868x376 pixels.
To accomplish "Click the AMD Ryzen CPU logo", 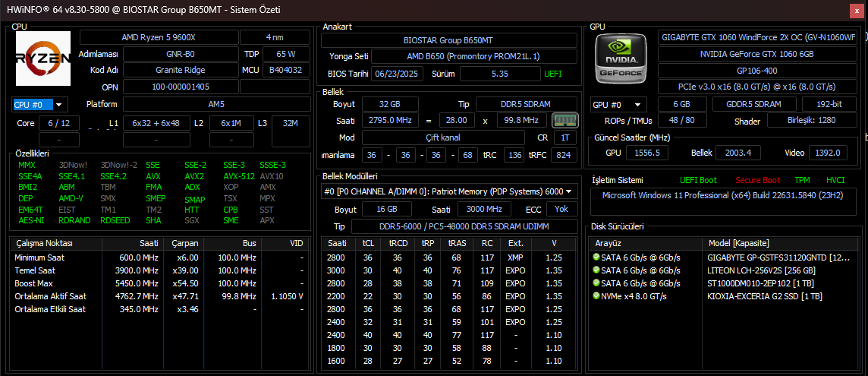I will click(43, 58).
